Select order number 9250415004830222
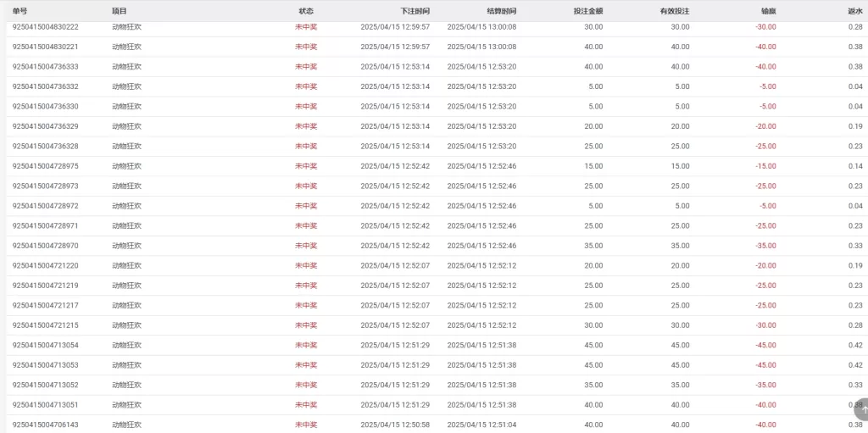The image size is (868, 433). (x=46, y=27)
